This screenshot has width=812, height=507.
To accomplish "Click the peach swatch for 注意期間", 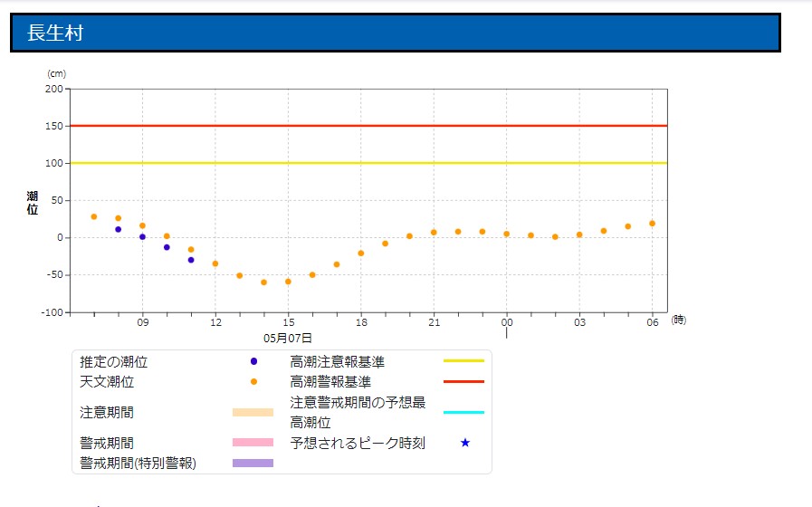I will (253, 412).
